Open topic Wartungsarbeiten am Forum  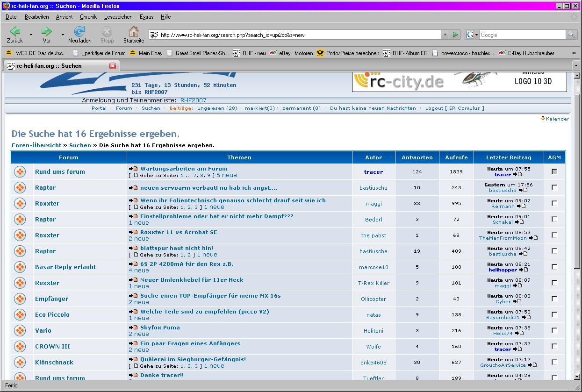184,169
